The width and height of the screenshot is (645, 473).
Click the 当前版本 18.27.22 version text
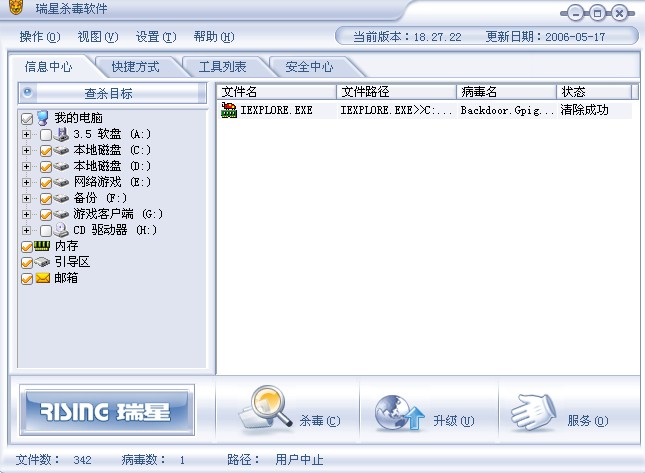[407, 37]
